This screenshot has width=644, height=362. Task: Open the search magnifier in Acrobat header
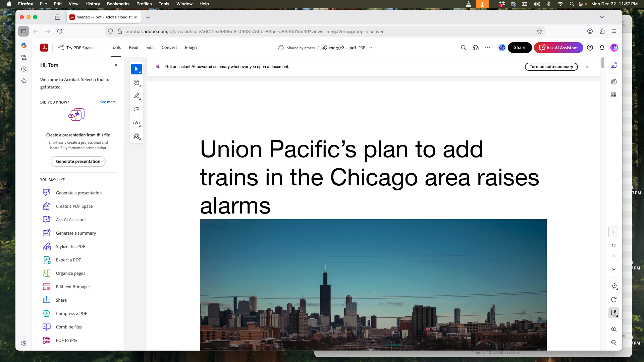point(464,48)
